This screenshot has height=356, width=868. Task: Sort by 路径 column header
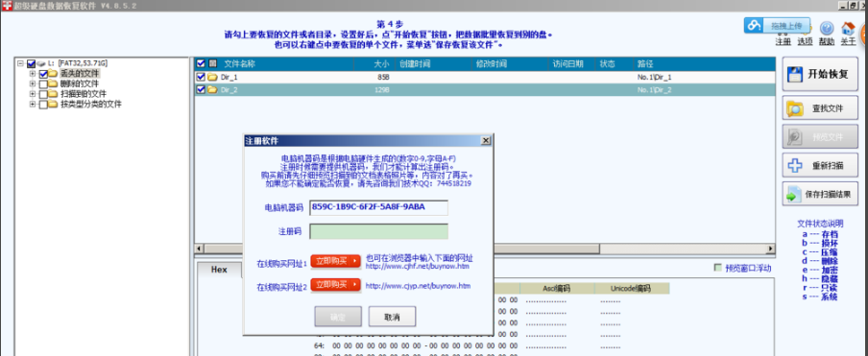[646, 63]
